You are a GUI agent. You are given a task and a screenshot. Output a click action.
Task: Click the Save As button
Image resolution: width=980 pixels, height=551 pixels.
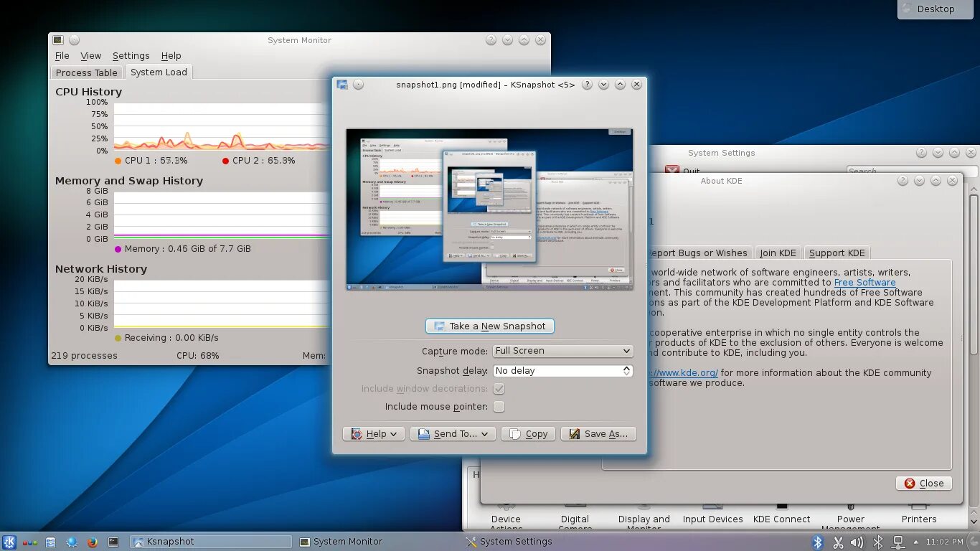click(x=598, y=434)
